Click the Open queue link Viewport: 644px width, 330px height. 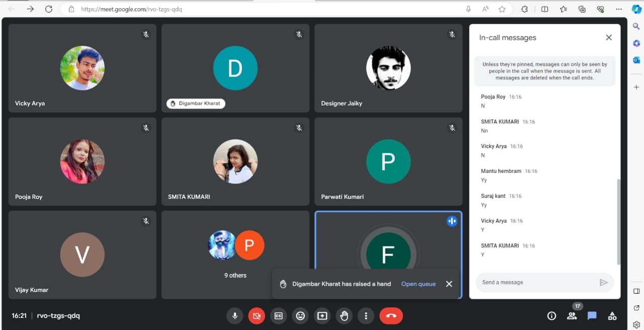click(418, 284)
